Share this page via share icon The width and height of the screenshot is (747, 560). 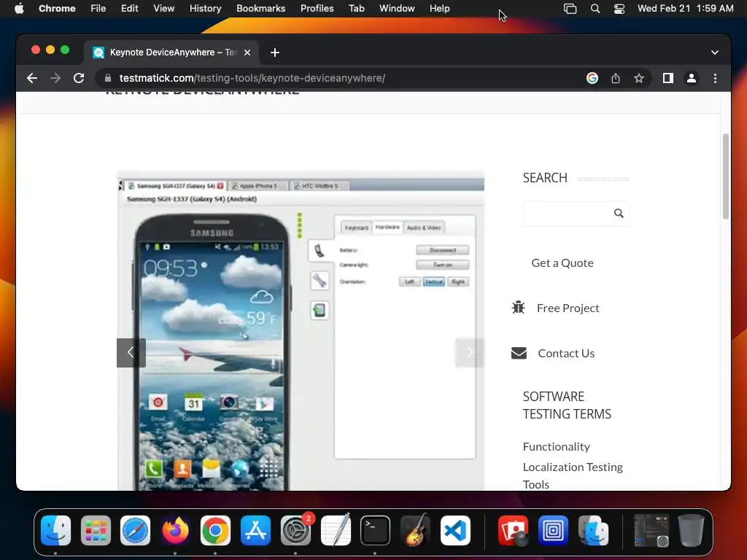click(616, 78)
